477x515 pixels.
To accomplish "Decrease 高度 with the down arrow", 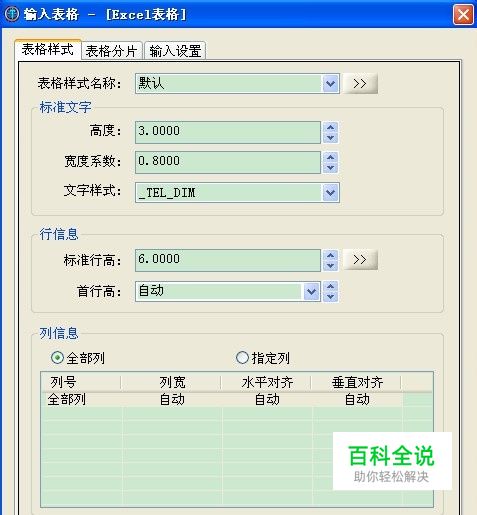I will [331, 138].
